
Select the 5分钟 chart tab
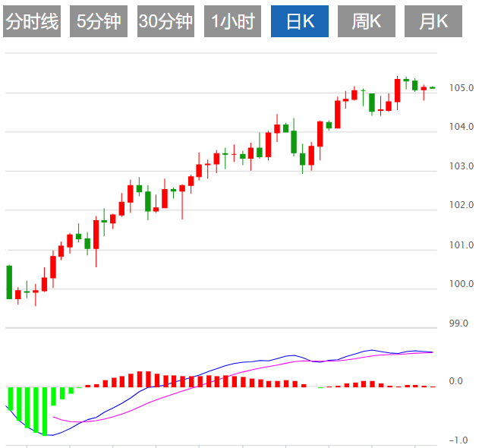click(99, 22)
